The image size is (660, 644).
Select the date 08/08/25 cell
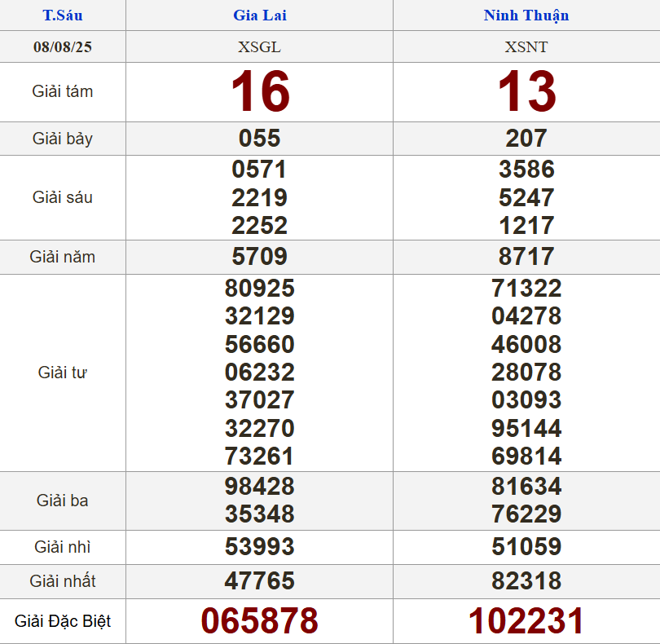tap(63, 46)
